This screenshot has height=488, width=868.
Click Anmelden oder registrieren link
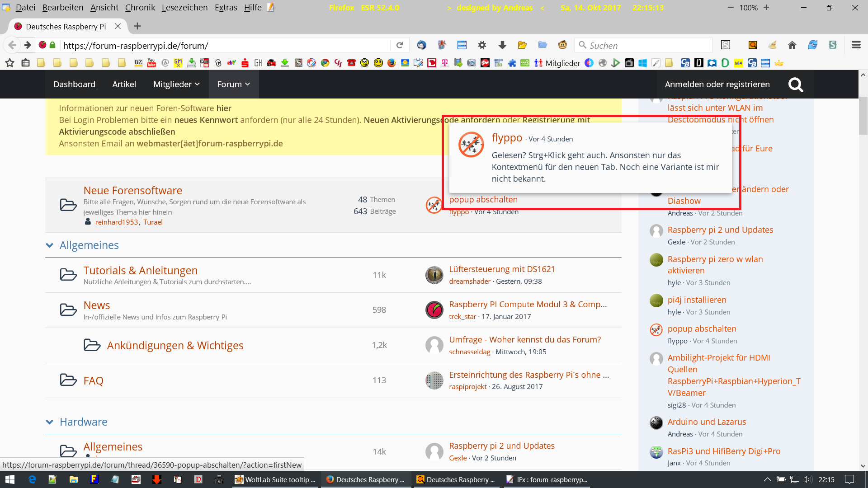tap(717, 84)
